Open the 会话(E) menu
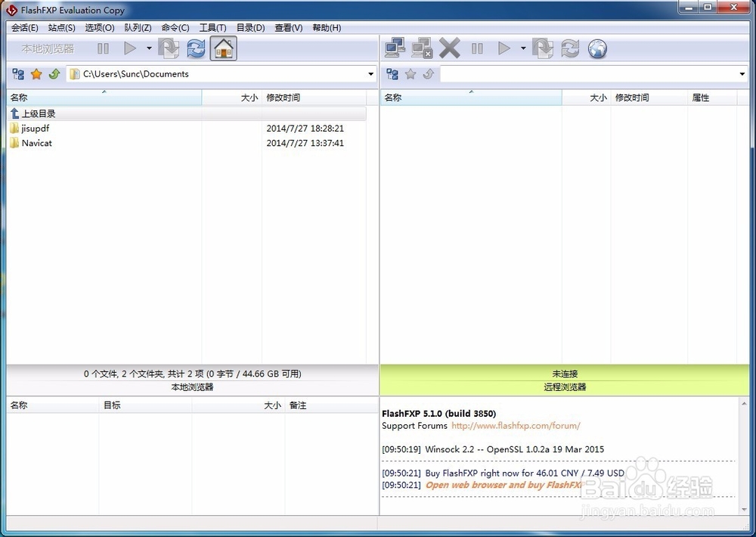The image size is (756, 537). [25, 27]
